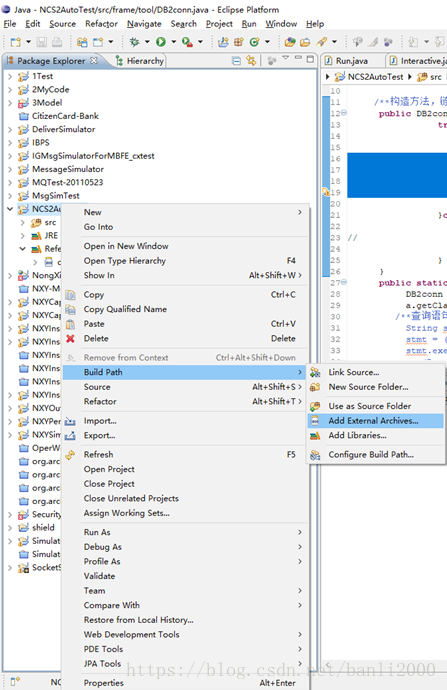Choose Link Source from submenu

click(375, 372)
